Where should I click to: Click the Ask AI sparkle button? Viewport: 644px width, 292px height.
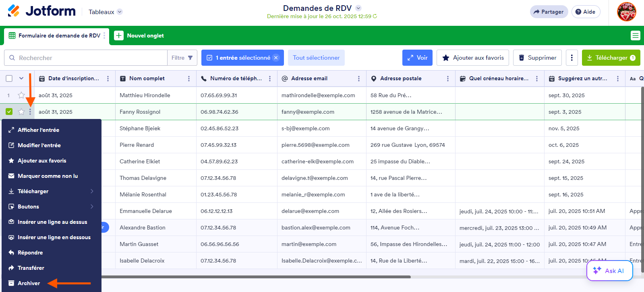point(610,271)
